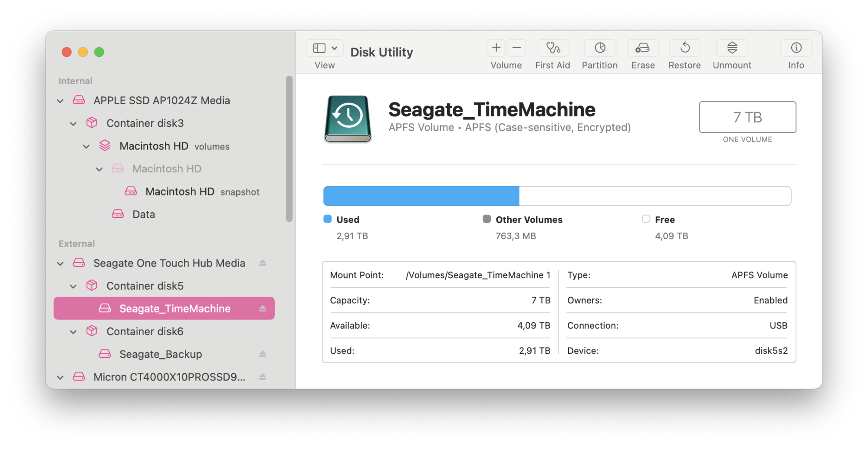Click the Type value APFS Volume

coord(759,275)
